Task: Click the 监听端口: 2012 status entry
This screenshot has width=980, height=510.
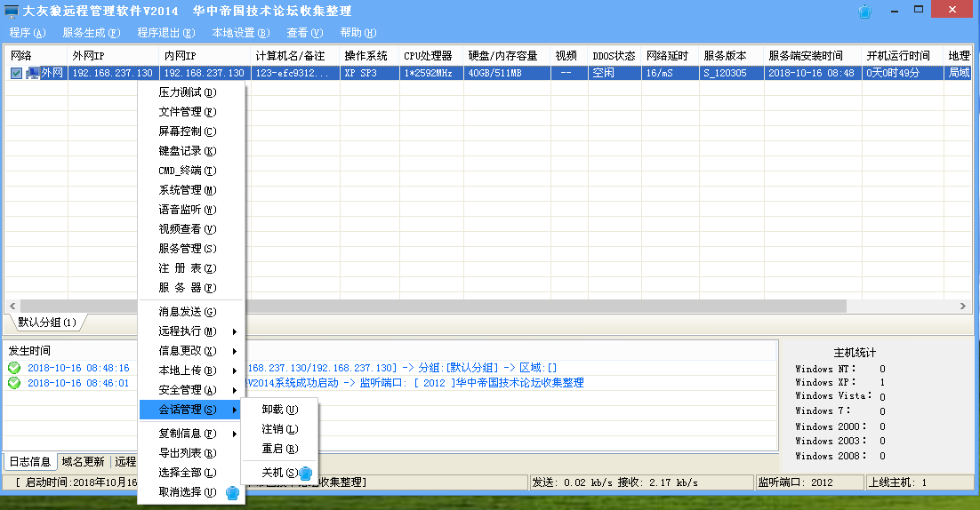Action: click(x=809, y=482)
